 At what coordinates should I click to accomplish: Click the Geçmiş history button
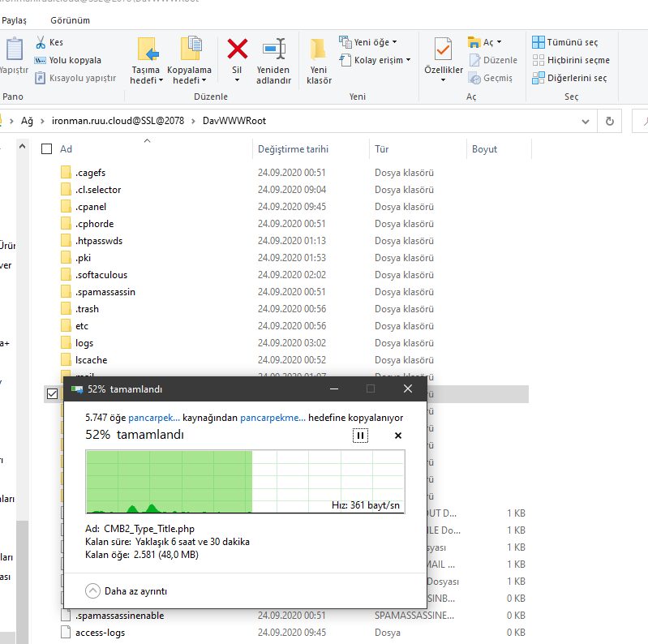pos(491,78)
